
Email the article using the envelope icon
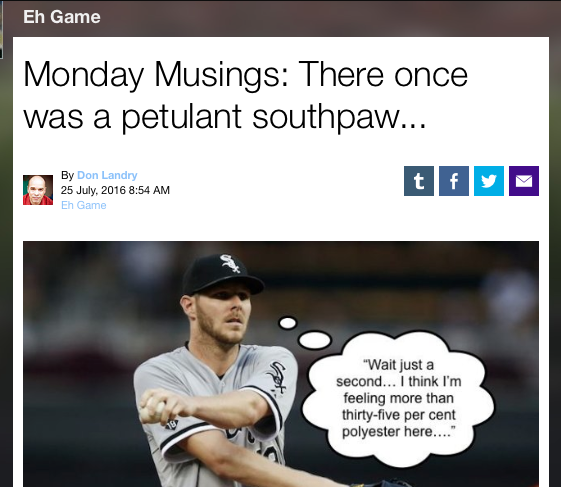click(x=524, y=181)
